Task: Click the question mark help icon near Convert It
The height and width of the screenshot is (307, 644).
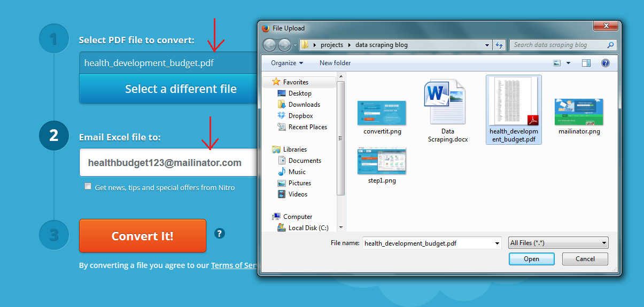Action: point(220,233)
